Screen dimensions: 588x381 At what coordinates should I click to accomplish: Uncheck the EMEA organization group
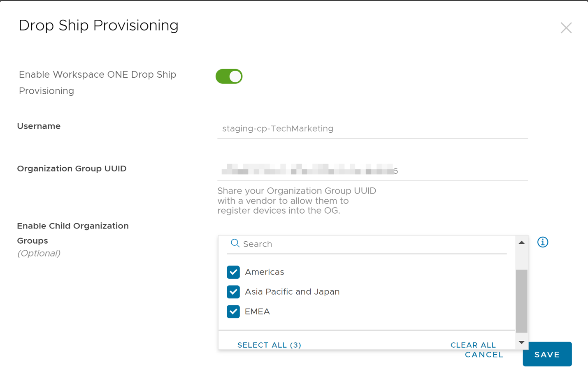coord(233,311)
